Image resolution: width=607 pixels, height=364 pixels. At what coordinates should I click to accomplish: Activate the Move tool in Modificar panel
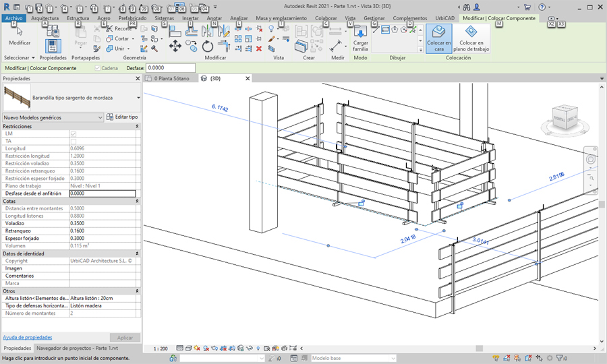point(175,46)
